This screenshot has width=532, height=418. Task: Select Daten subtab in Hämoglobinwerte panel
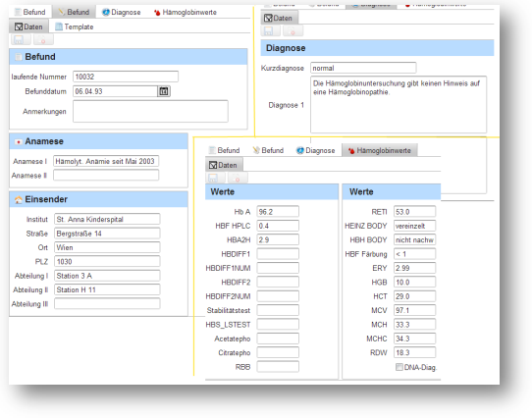click(x=224, y=165)
